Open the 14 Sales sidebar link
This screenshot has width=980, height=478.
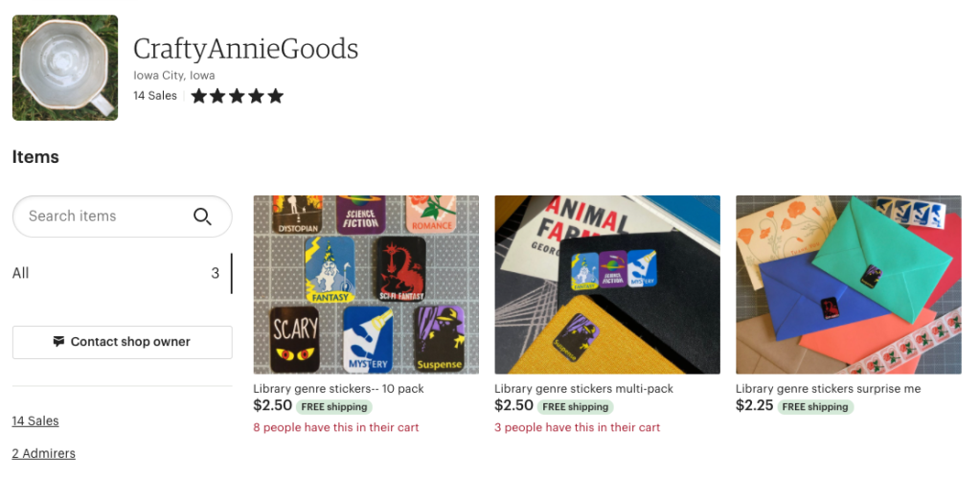[35, 421]
